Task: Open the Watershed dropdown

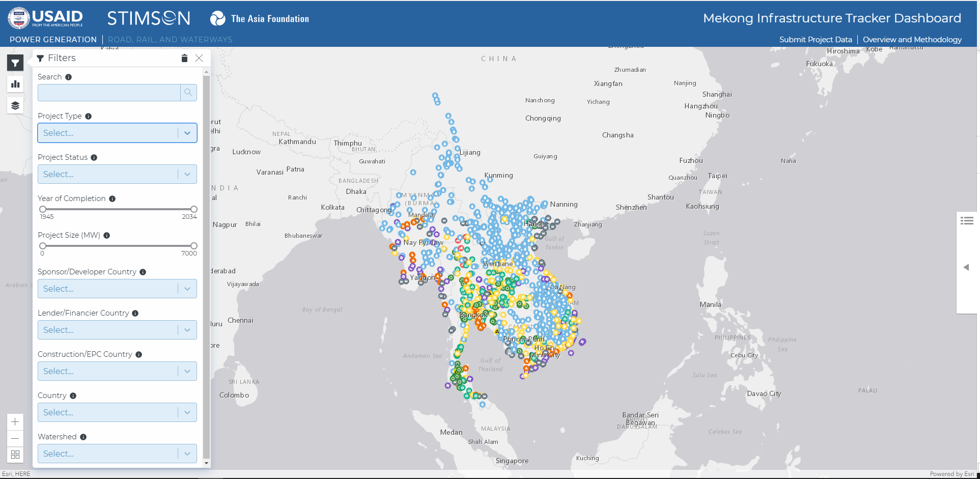Action: [x=117, y=454]
